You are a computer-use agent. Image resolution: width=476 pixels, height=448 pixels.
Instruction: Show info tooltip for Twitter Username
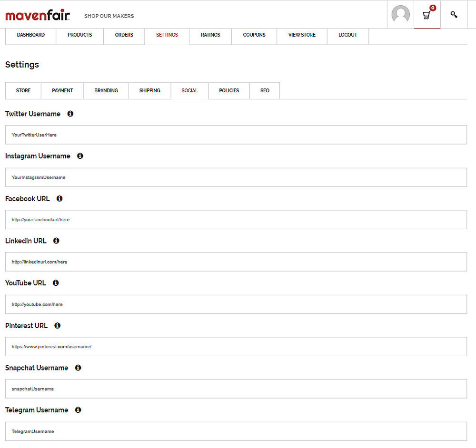(x=70, y=114)
